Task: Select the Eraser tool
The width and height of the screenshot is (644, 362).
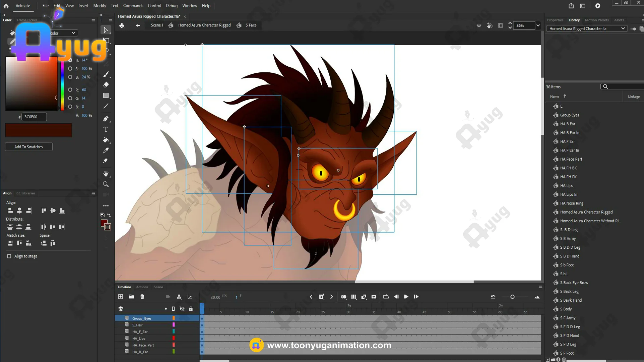Action: [x=106, y=85]
